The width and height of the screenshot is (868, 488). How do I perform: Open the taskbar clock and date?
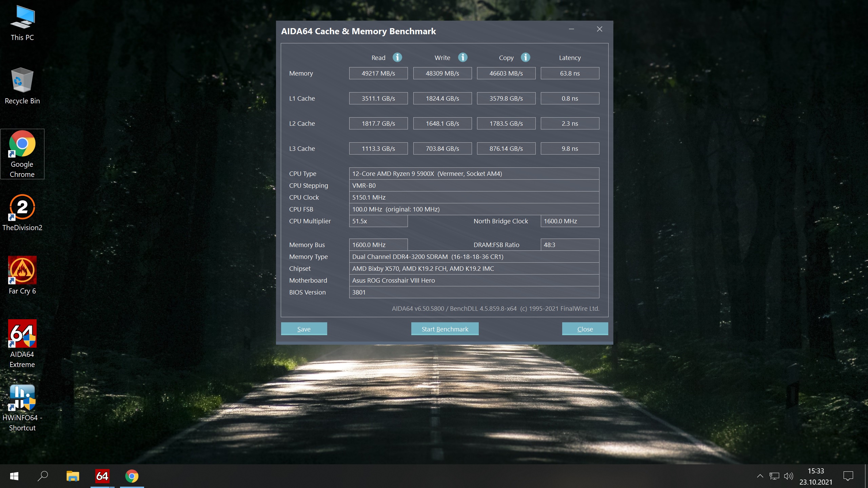click(x=816, y=476)
